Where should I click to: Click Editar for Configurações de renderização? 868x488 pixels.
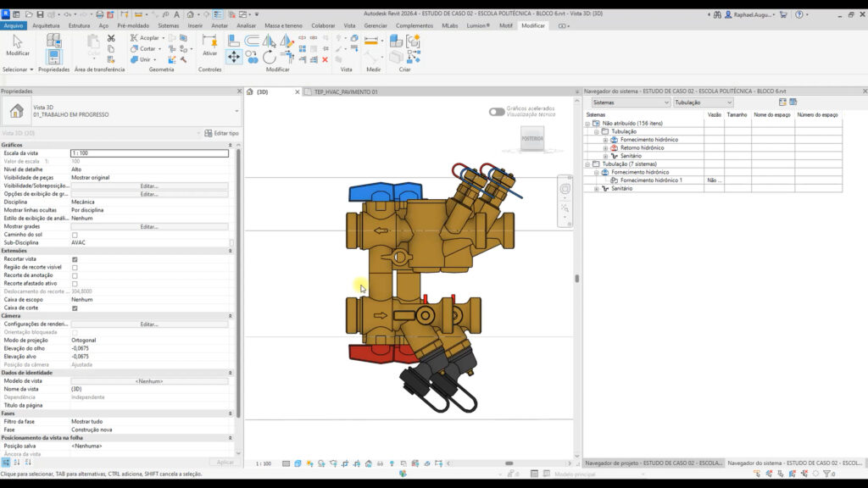[x=149, y=324]
